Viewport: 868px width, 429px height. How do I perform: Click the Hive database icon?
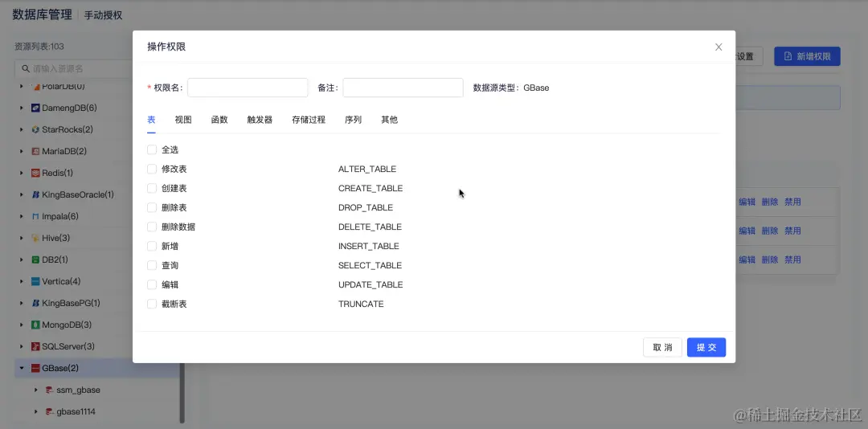pyautogui.click(x=35, y=238)
